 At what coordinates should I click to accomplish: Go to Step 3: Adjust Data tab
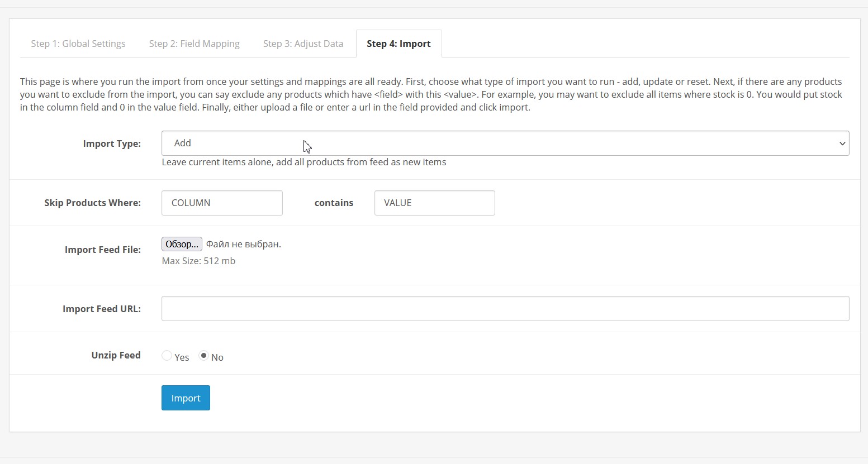(x=303, y=44)
